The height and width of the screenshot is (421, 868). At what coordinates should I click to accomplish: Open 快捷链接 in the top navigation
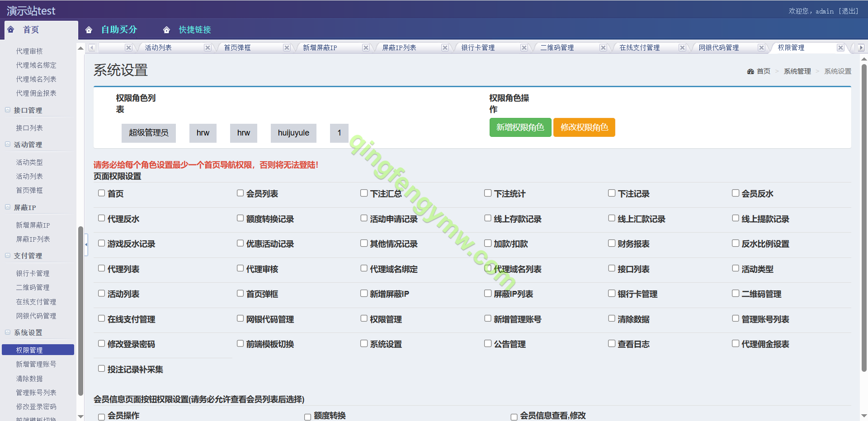click(x=195, y=29)
